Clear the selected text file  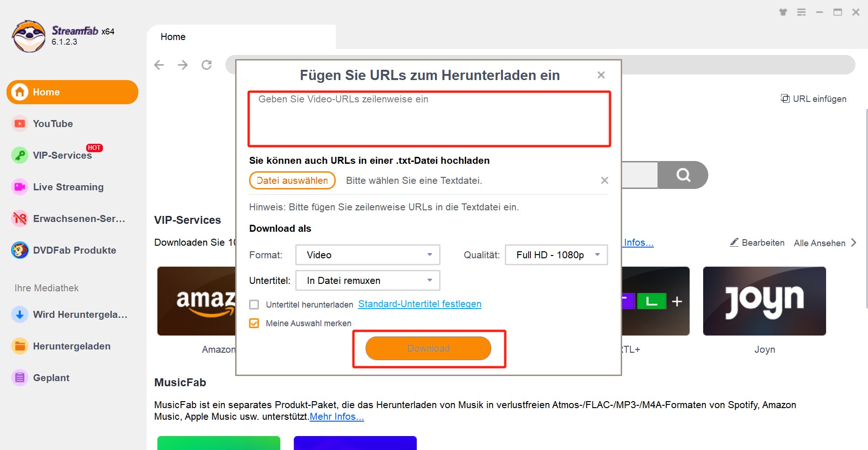click(x=604, y=180)
